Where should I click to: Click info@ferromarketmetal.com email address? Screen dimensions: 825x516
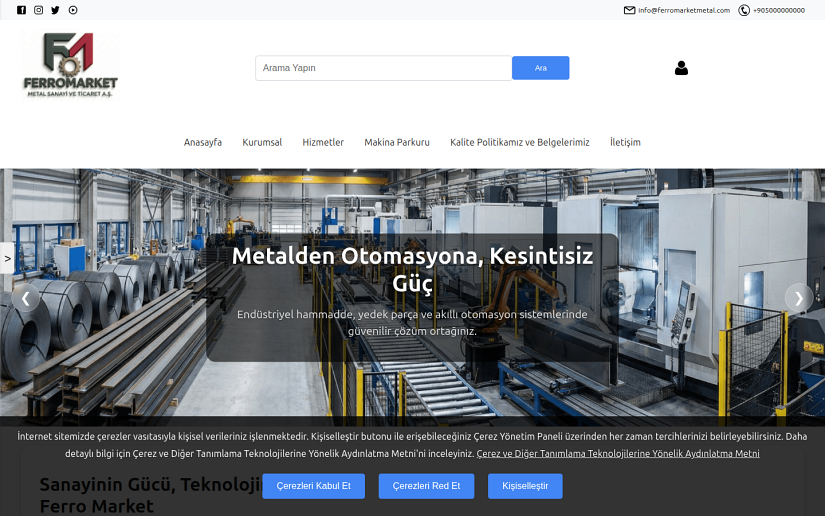coord(684,10)
